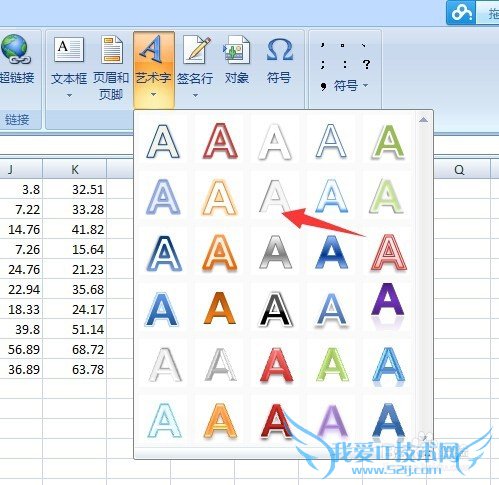This screenshot has height=485, width=499.
Task: Choose sky blue gradient WordArt, second row
Action: point(332,196)
